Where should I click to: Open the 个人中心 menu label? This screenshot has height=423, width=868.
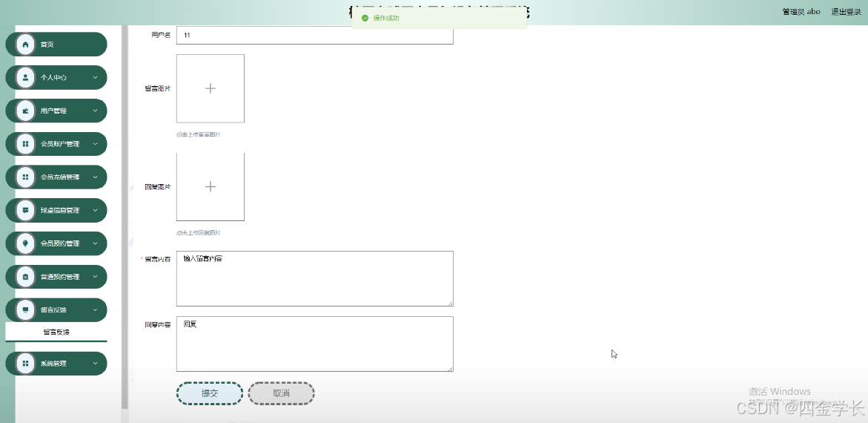coord(53,78)
